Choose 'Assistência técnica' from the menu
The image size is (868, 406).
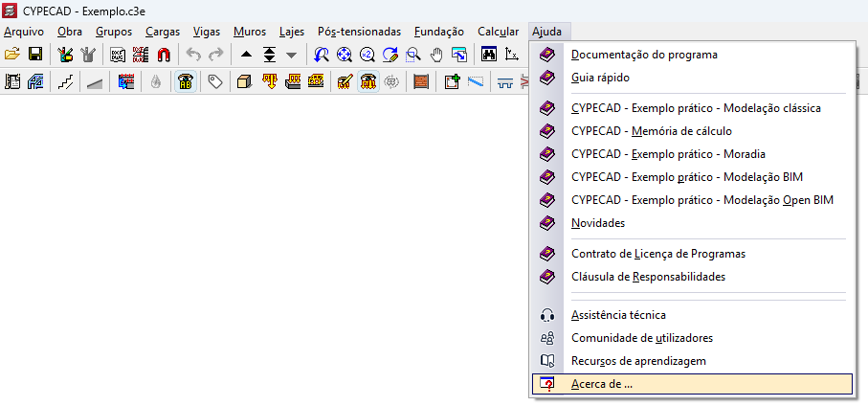click(617, 315)
